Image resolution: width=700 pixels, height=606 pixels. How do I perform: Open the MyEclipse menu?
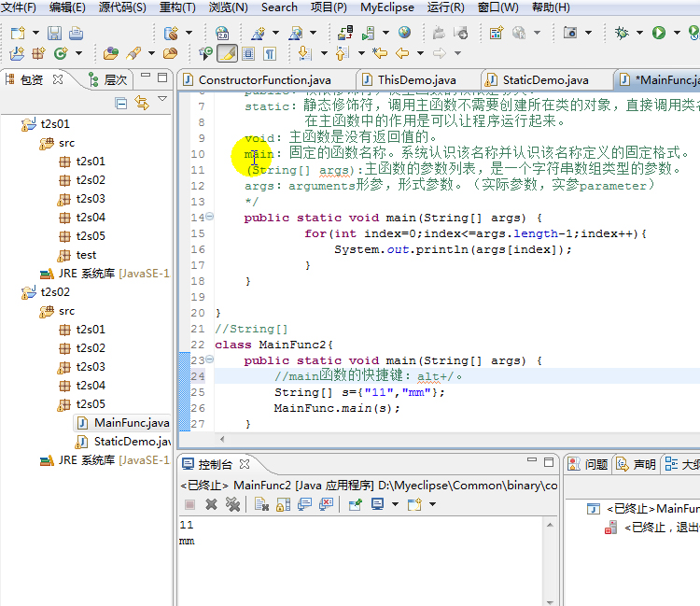(x=387, y=7)
